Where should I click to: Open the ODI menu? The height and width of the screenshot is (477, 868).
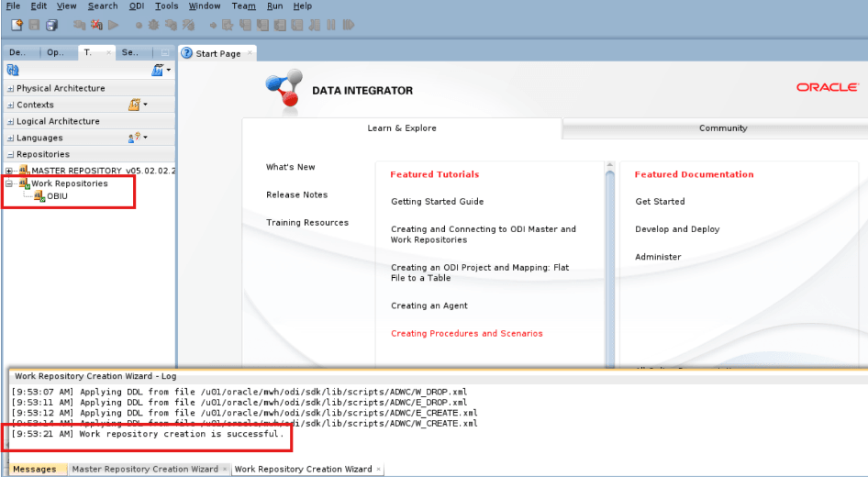tap(137, 6)
